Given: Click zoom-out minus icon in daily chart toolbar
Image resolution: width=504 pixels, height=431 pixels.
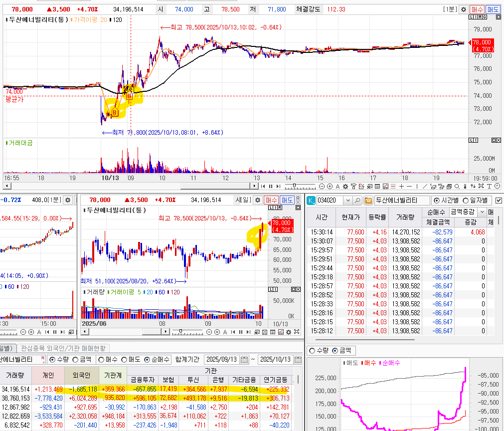Looking at the screenshot, I should 209,332.
